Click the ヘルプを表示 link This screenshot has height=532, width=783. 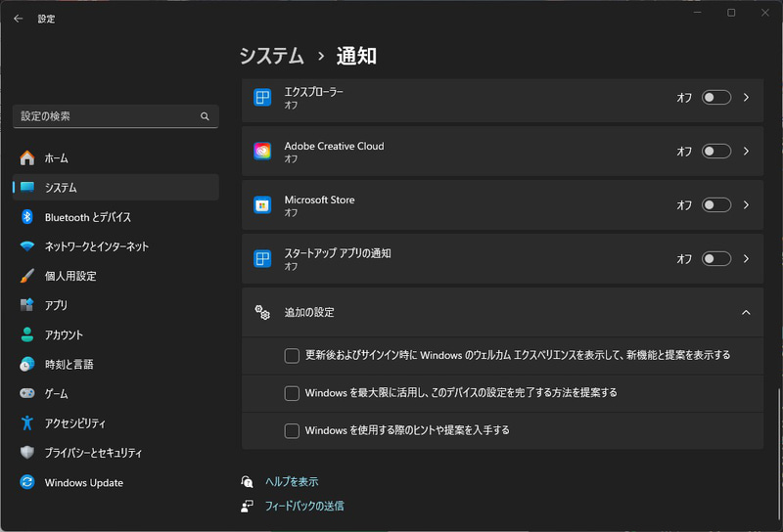click(292, 481)
